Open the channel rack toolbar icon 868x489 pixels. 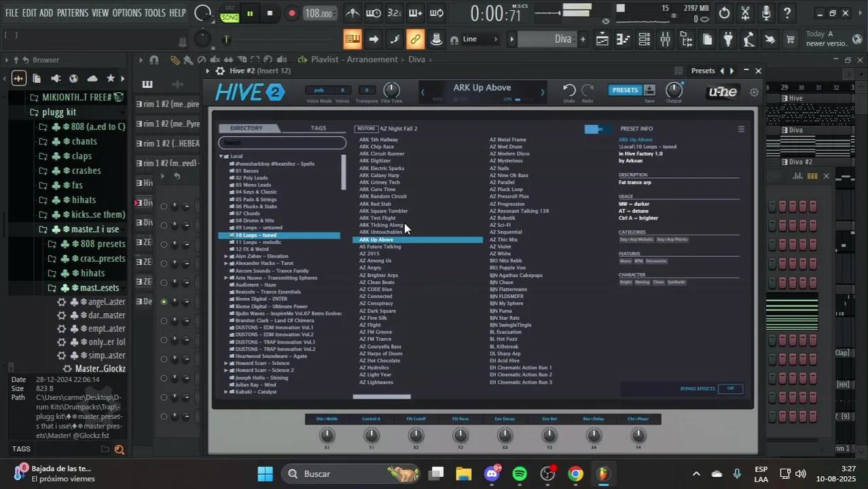click(644, 39)
